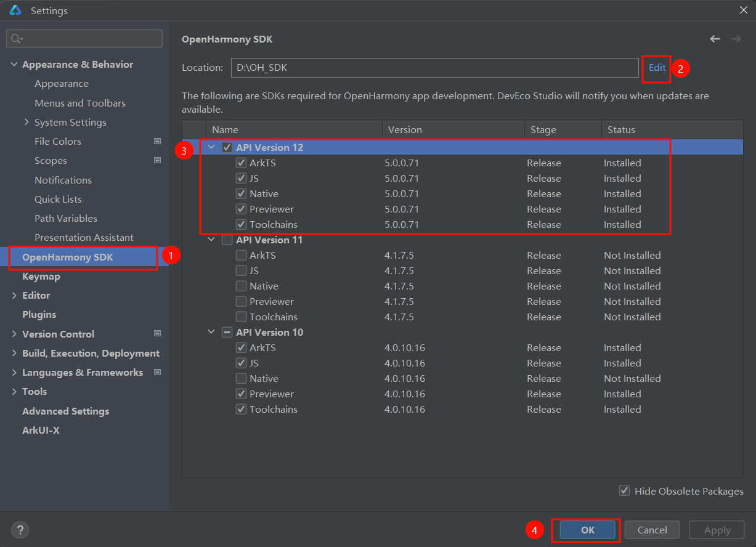
Task: Expand the Version Control section
Action: click(14, 334)
